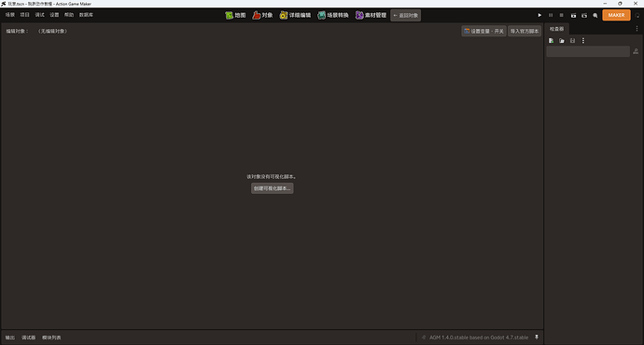Click the icon beside Inspector filter
Image resolution: width=644 pixels, height=345 pixels.
[636, 51]
